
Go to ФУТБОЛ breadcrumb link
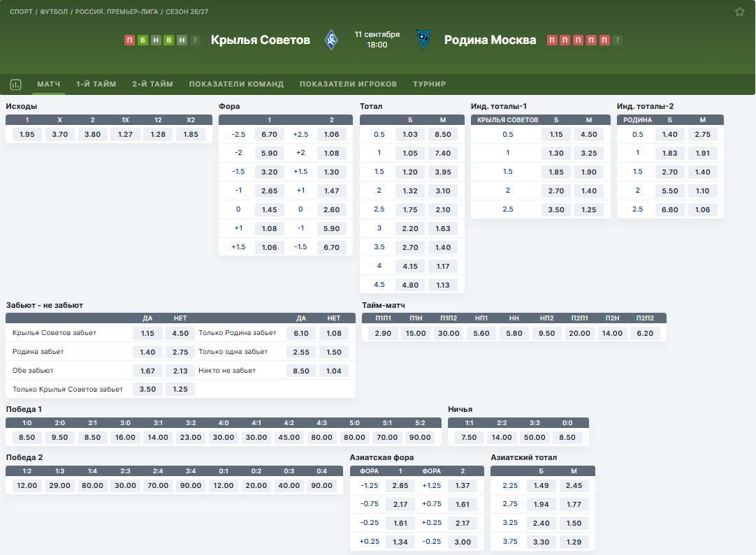pyautogui.click(x=54, y=12)
